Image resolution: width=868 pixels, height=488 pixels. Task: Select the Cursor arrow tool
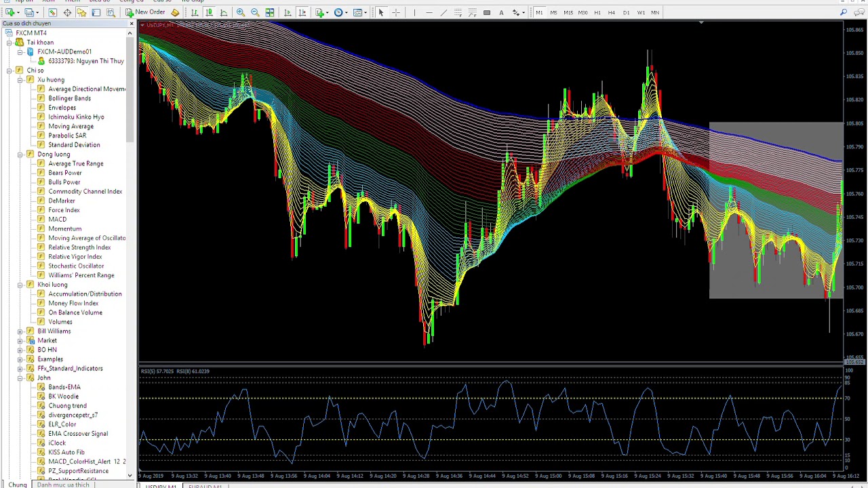380,12
